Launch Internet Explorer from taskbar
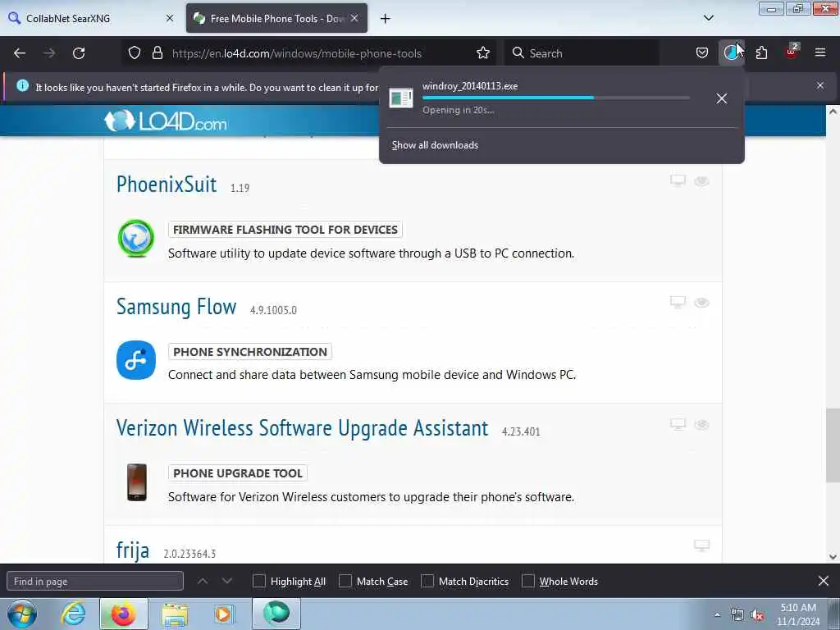This screenshot has width=840, height=630. pyautogui.click(x=74, y=614)
